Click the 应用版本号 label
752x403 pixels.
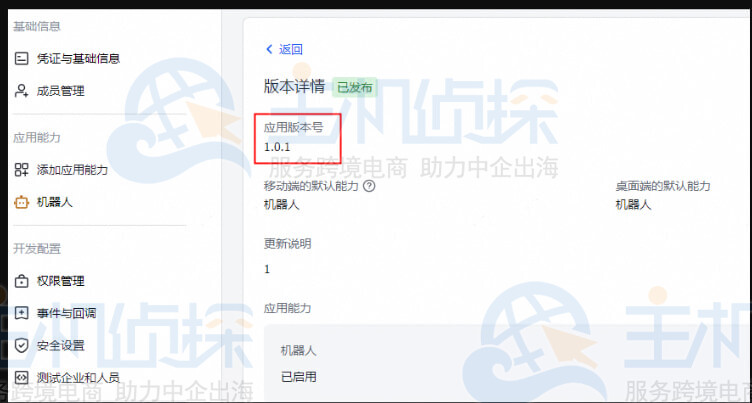(294, 127)
